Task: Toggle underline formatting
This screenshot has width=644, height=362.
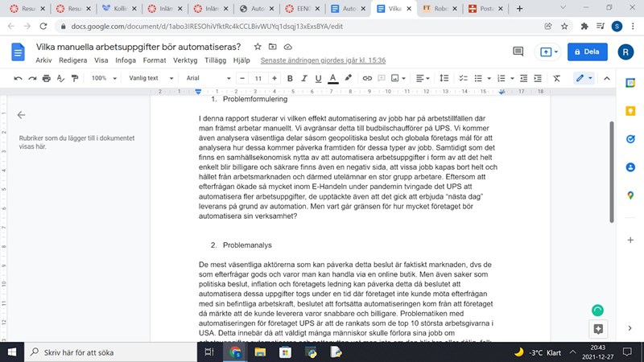Action: (x=317, y=78)
